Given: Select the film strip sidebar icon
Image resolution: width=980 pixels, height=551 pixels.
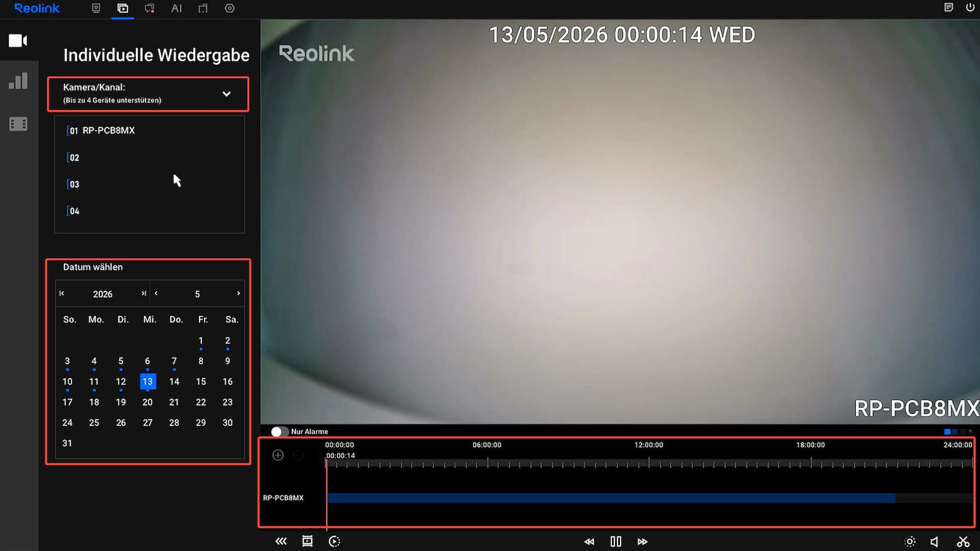Looking at the screenshot, I should 18,124.
